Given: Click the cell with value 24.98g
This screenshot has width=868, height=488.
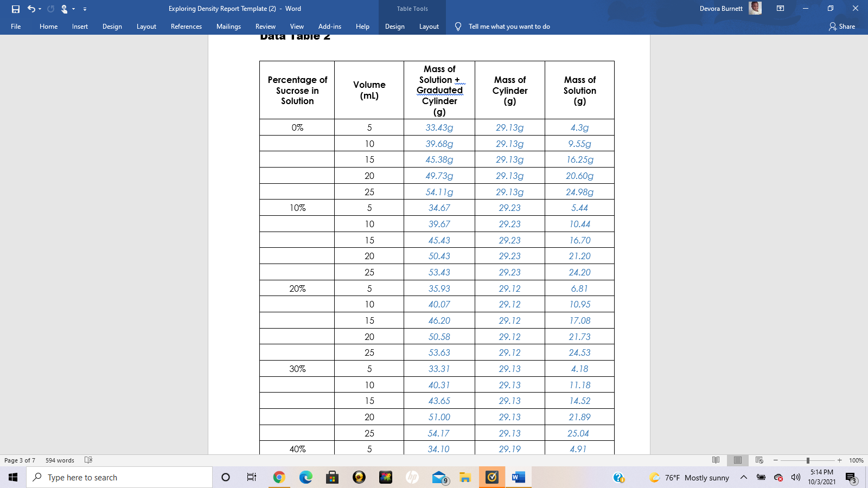Looking at the screenshot, I should 579,192.
